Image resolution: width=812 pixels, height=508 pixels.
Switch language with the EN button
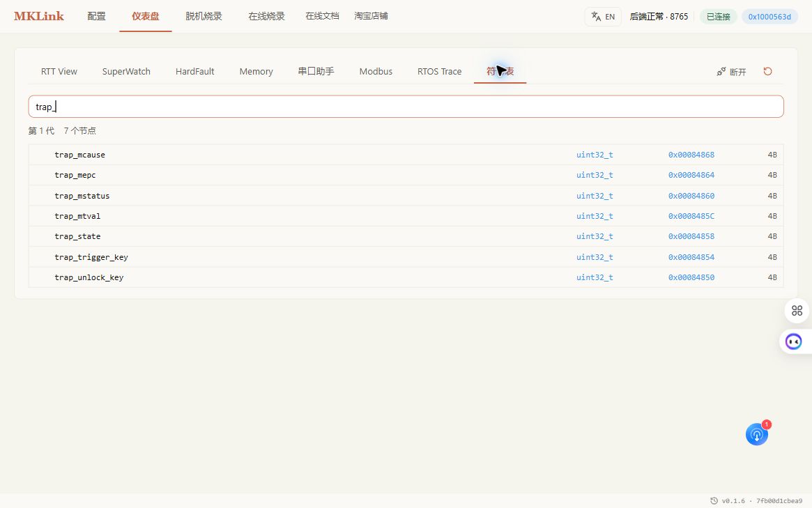[603, 17]
